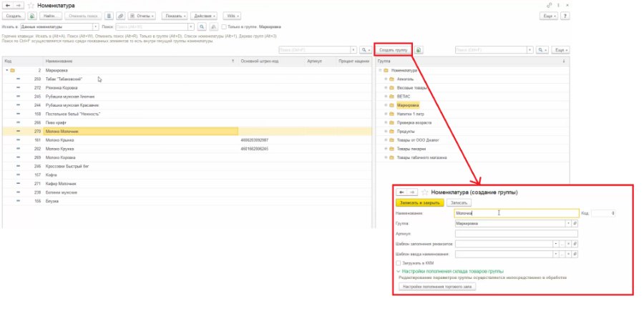The width and height of the screenshot is (644, 309).
Task: Open the Действия menu
Action: click(204, 16)
